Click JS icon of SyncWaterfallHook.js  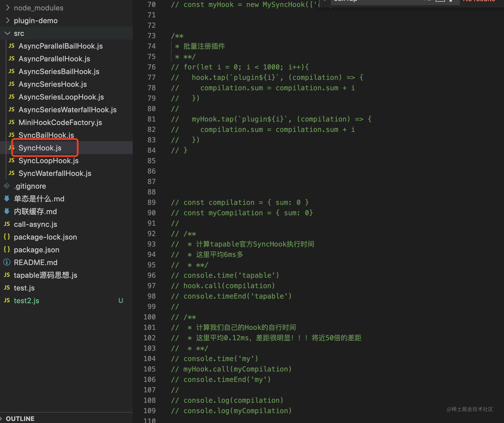click(12, 173)
